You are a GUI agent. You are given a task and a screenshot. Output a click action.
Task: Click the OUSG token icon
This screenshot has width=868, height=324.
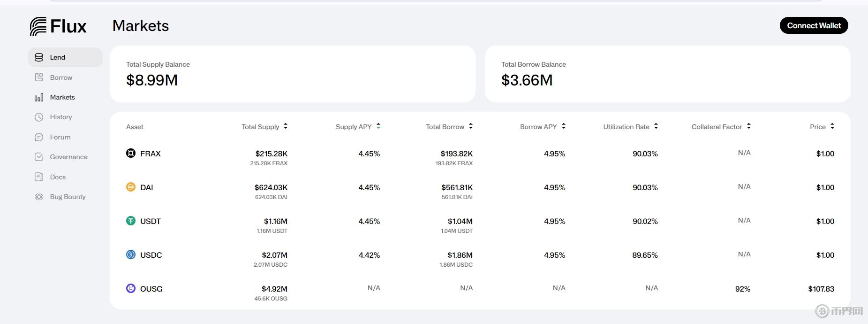click(131, 288)
